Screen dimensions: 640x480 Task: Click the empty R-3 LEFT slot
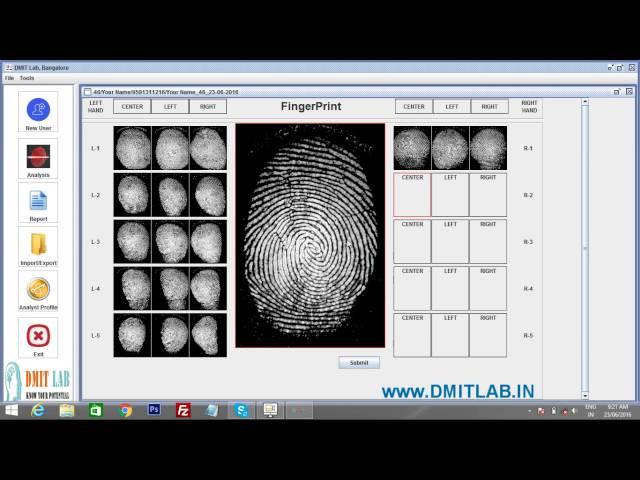point(450,242)
